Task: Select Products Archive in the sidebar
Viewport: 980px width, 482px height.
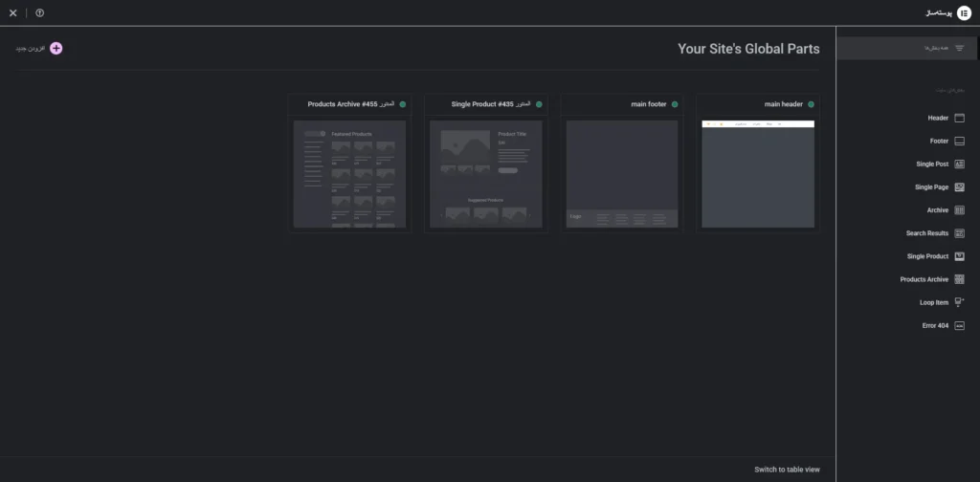Action: point(924,279)
